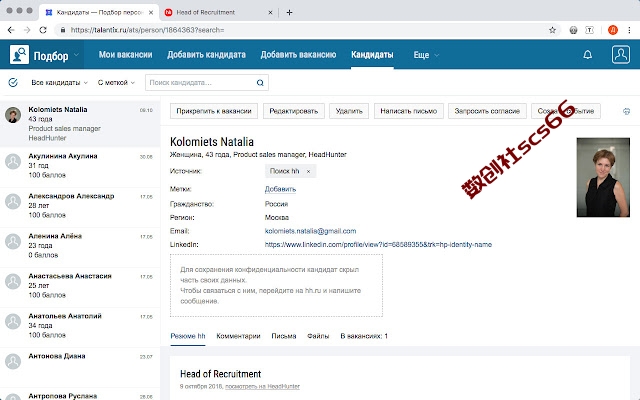Image resolution: width=640 pixels, height=400 pixels.
Task: Click kolomiets.natalia@gmail.com email link
Action: (x=310, y=231)
